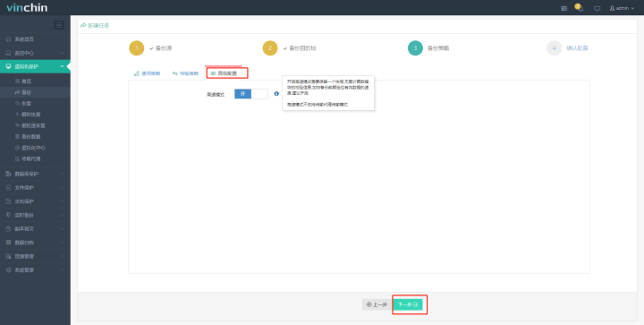Expand the 副本容灾 chevron

point(63,229)
